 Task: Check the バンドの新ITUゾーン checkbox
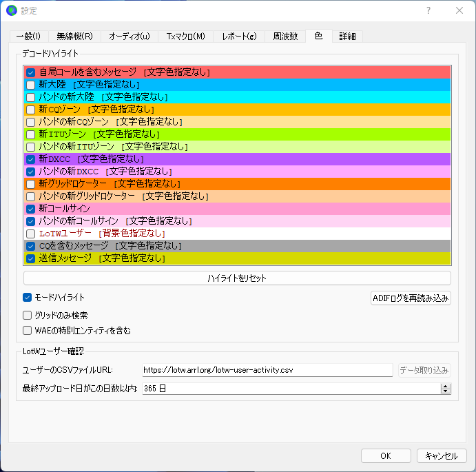coord(31,147)
